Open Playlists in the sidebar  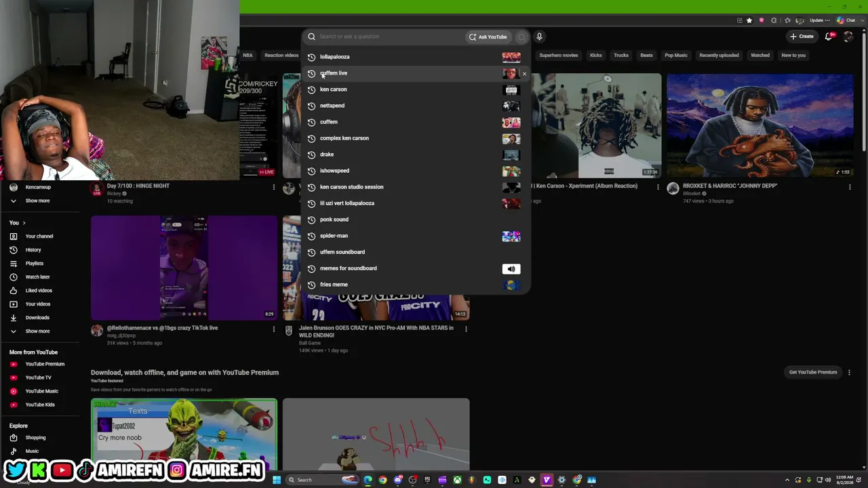tap(35, 264)
